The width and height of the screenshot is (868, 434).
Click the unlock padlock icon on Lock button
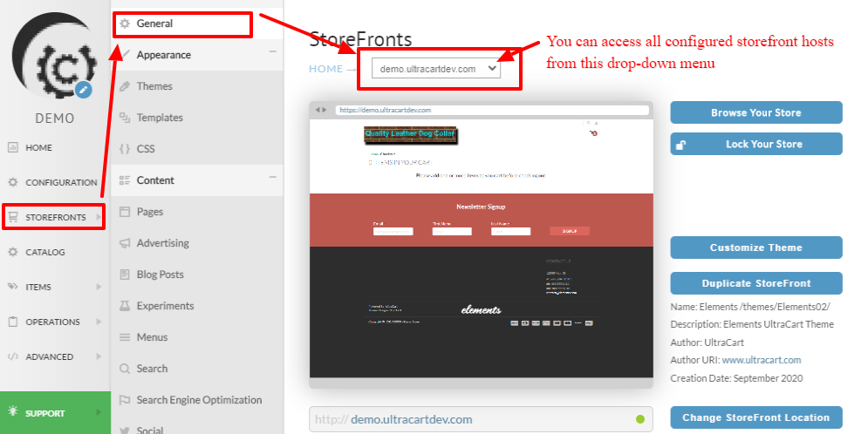[681, 145]
